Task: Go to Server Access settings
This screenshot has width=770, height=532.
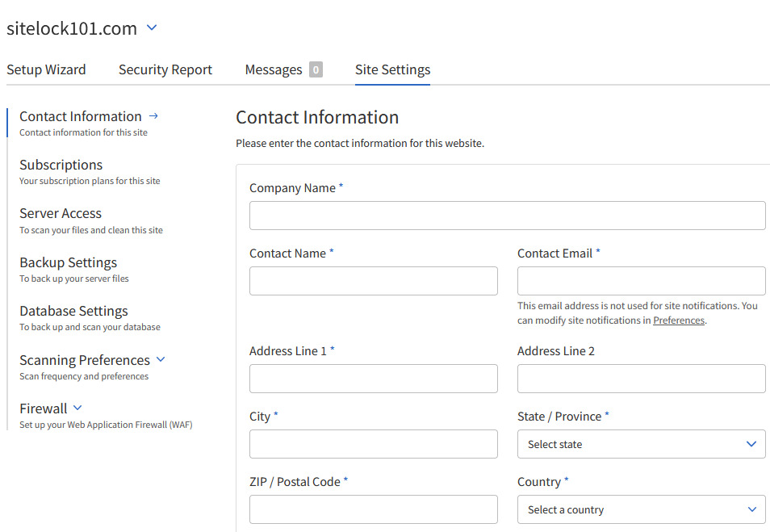Action: pyautogui.click(x=61, y=214)
